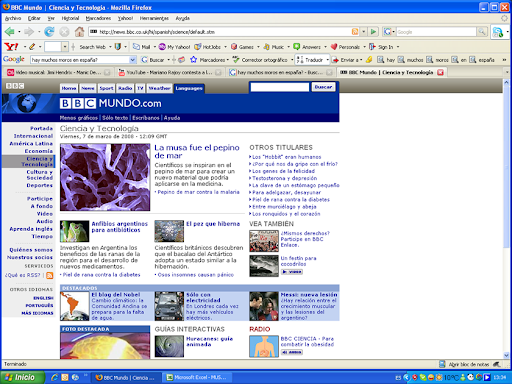
Task: Open Personals on the Yahoo toolbar
Action: pyautogui.click(x=345, y=47)
